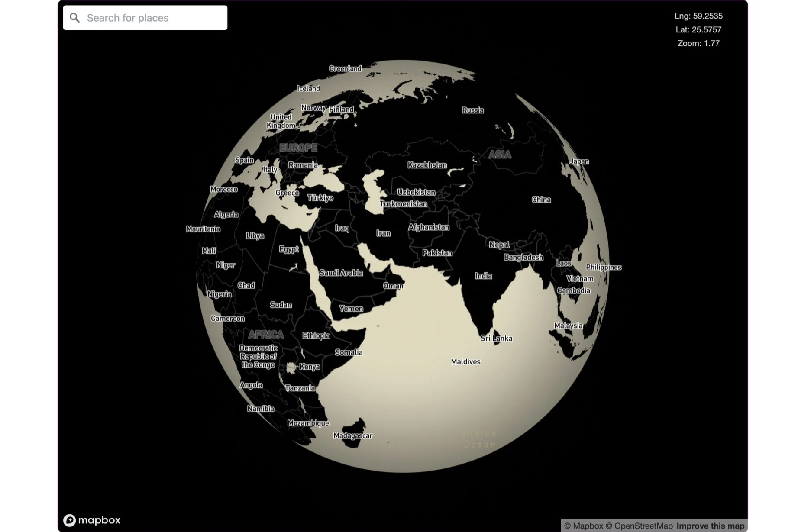The height and width of the screenshot is (532, 798).
Task: Click the United Kingdom label
Action: click(x=281, y=121)
